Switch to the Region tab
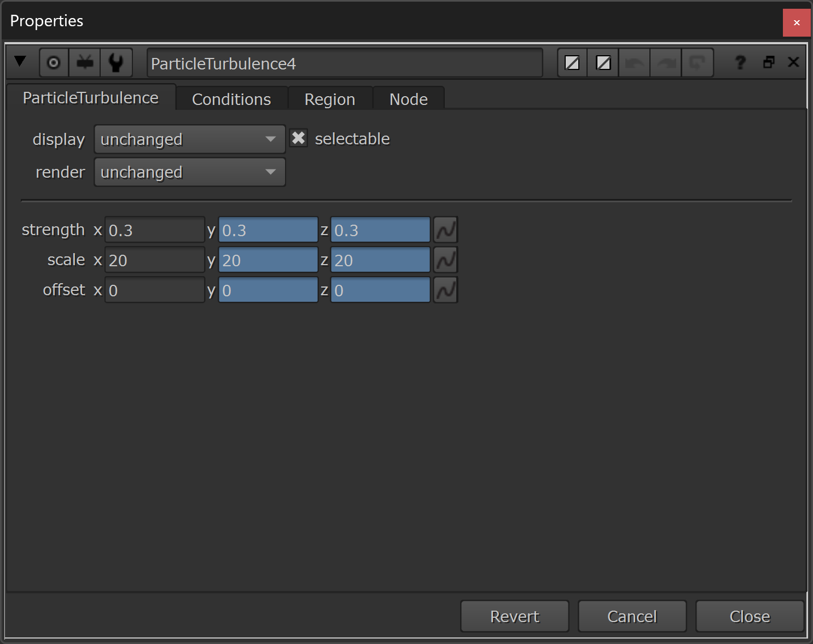This screenshot has height=644, width=813. 330,99
